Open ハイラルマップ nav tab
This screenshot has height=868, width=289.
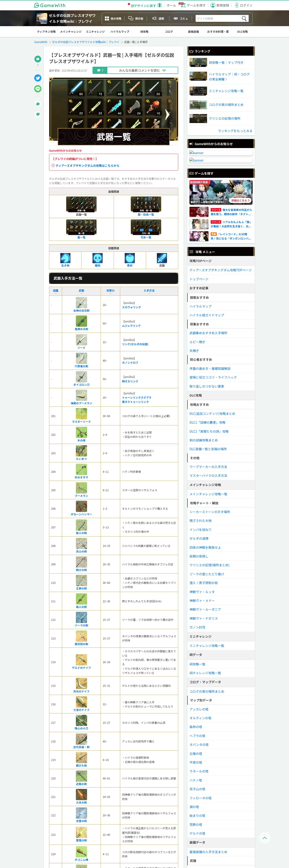(x=120, y=32)
